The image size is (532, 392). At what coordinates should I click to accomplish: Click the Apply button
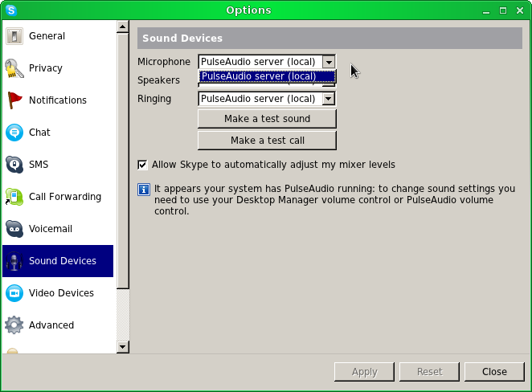[364, 372]
